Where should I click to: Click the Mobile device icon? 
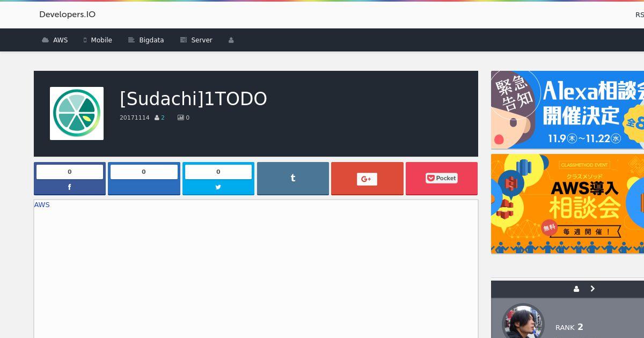85,40
